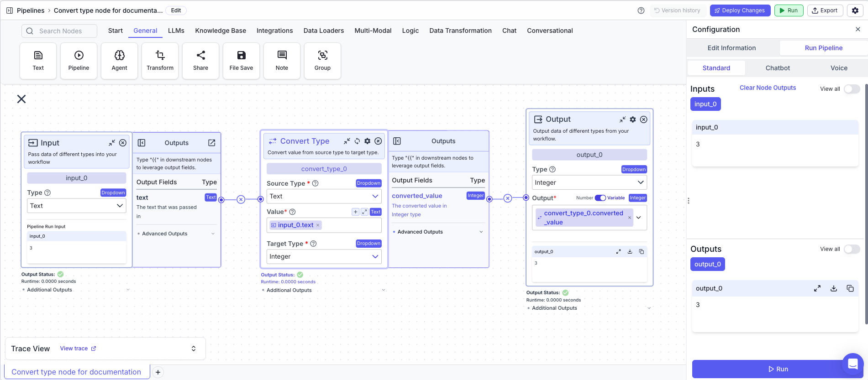Screen dimensions: 868x380
Task: Open Output node Type dropdown set to Integer
Action: (589, 182)
